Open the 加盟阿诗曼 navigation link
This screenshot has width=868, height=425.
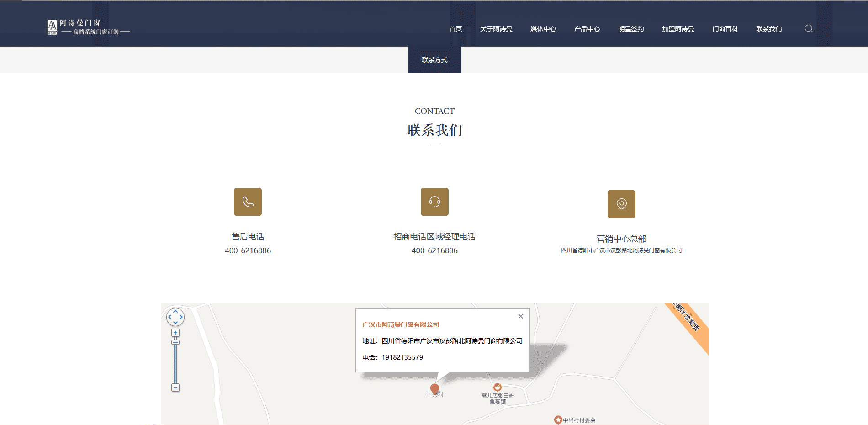click(678, 29)
